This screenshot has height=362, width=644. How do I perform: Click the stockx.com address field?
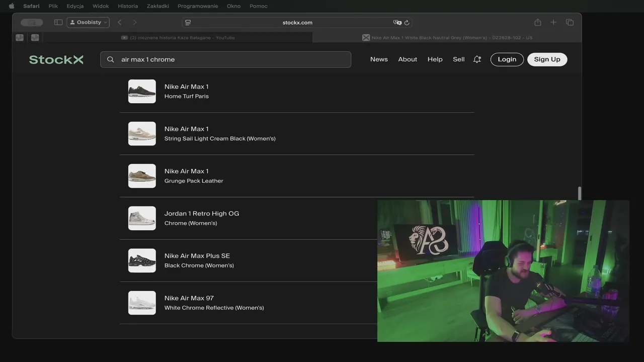point(297,23)
